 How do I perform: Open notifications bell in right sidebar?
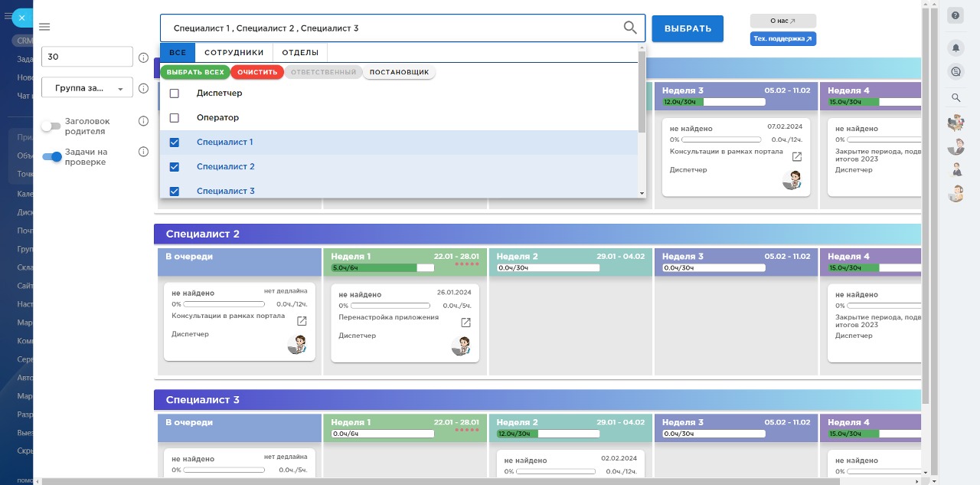pyautogui.click(x=955, y=48)
